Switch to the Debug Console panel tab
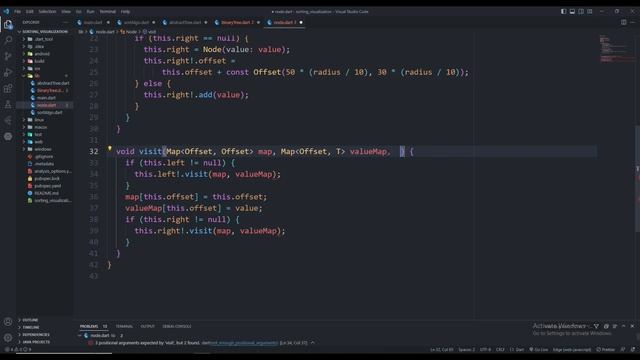The image size is (640, 360). 177,326
